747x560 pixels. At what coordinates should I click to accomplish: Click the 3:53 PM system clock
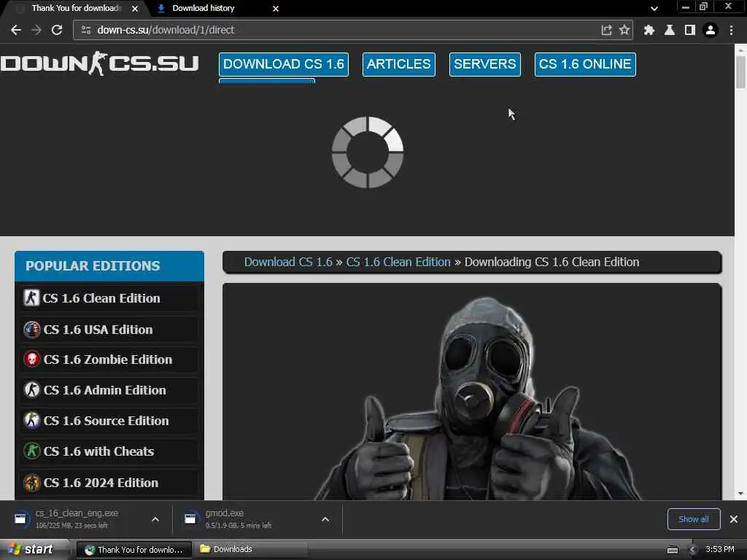click(720, 550)
